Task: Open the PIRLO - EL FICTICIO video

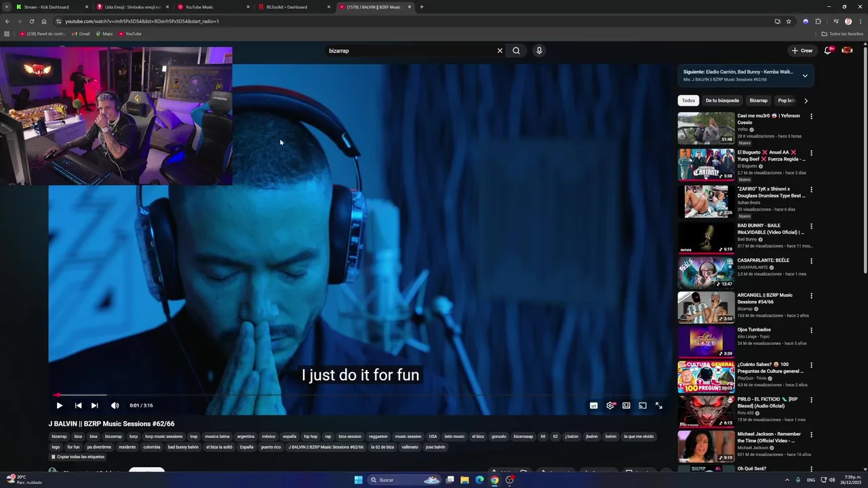Action: click(706, 411)
